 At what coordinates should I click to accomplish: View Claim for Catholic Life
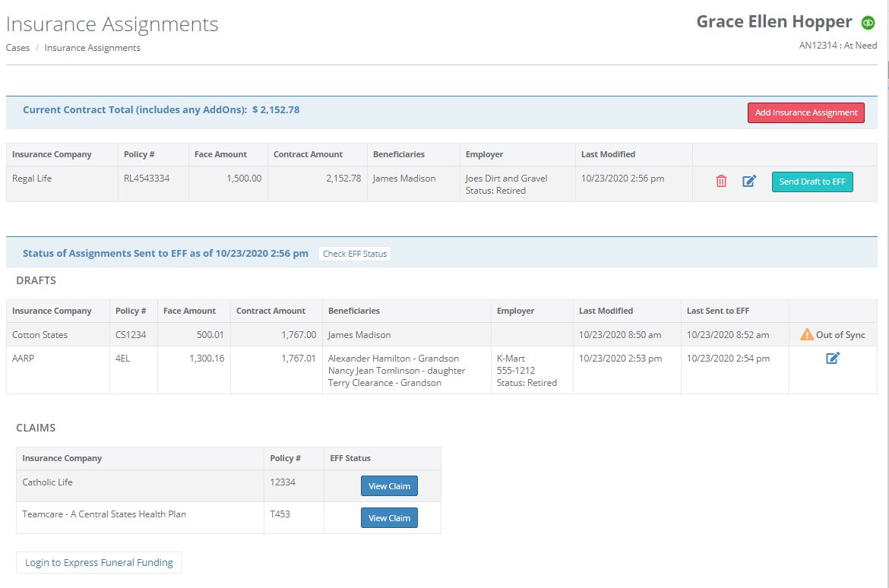(x=389, y=485)
